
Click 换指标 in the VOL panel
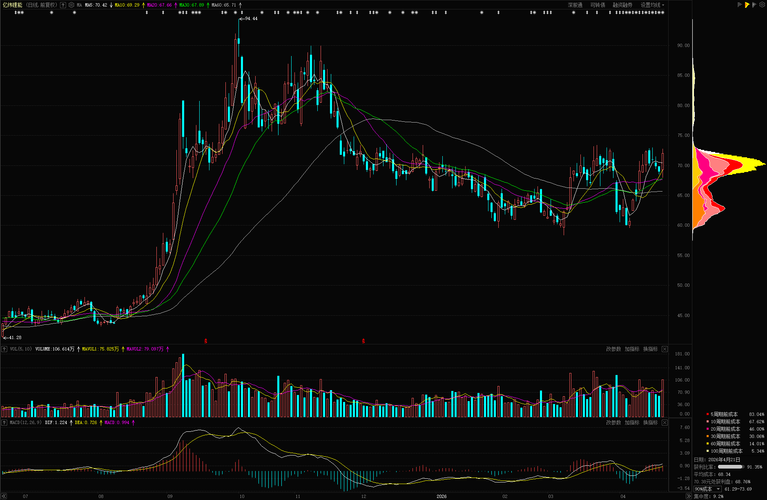pyautogui.click(x=650, y=349)
